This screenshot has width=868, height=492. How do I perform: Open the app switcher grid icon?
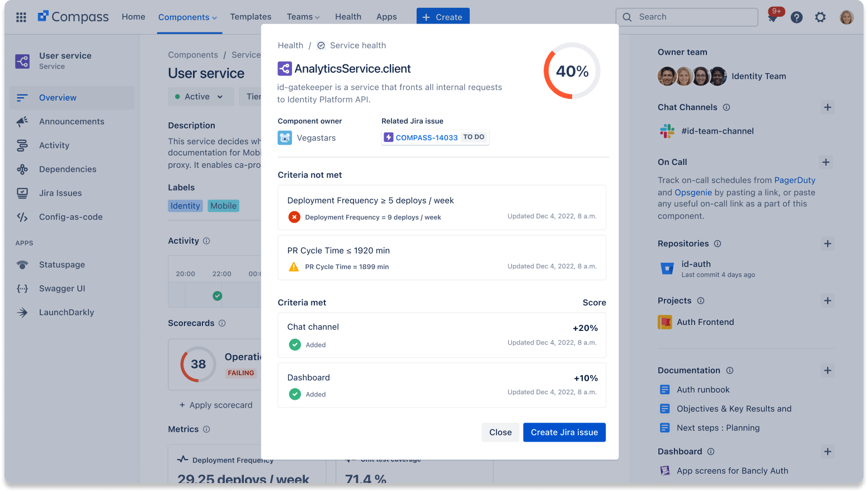(21, 17)
